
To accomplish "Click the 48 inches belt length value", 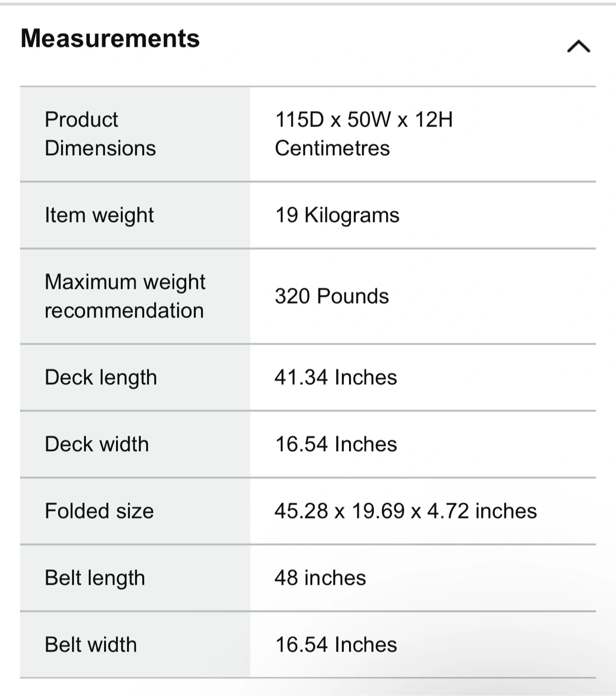I will (x=320, y=578).
